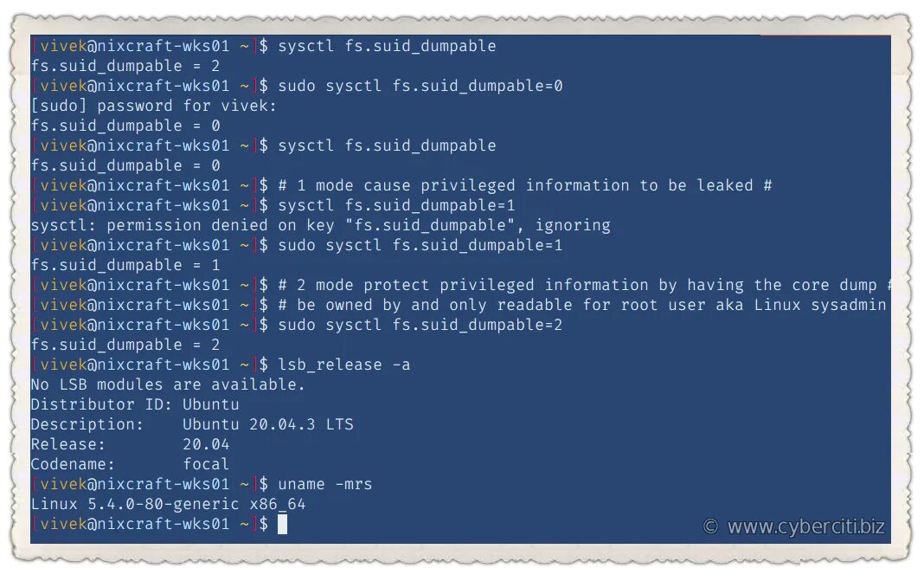Click the 'Distributor ID: Ubuntu' line
The image size is (924, 581).
click(135, 404)
